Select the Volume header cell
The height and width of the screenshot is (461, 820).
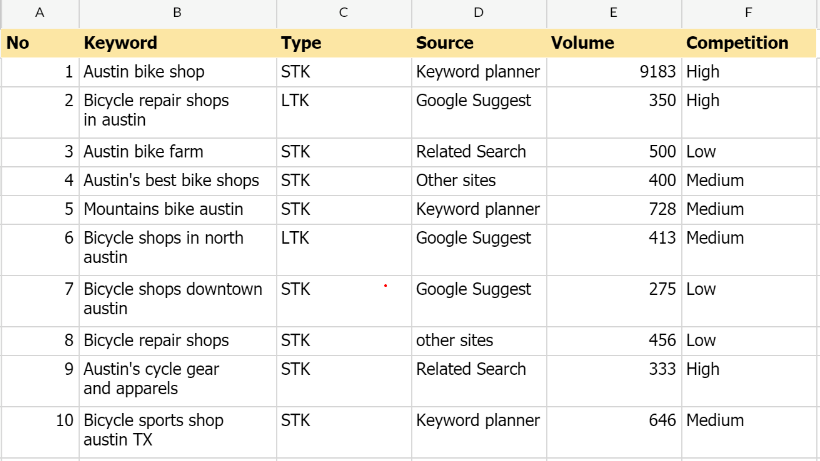pos(613,43)
